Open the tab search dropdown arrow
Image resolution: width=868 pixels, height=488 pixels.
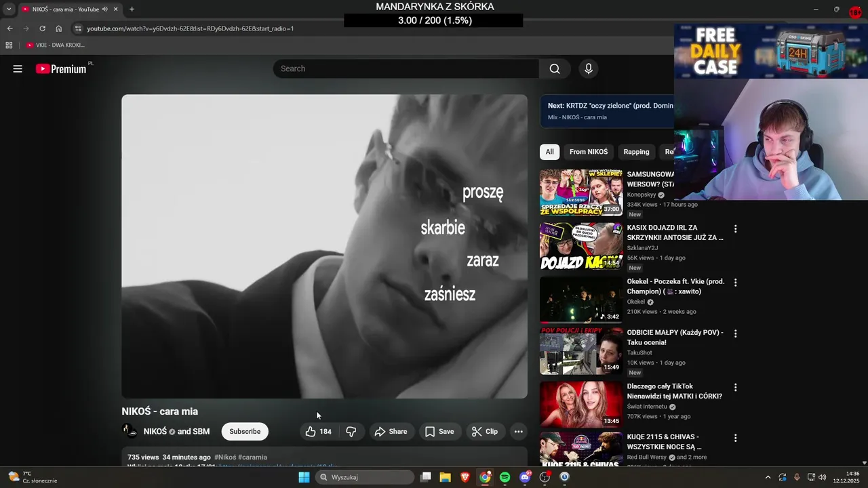pos(9,9)
